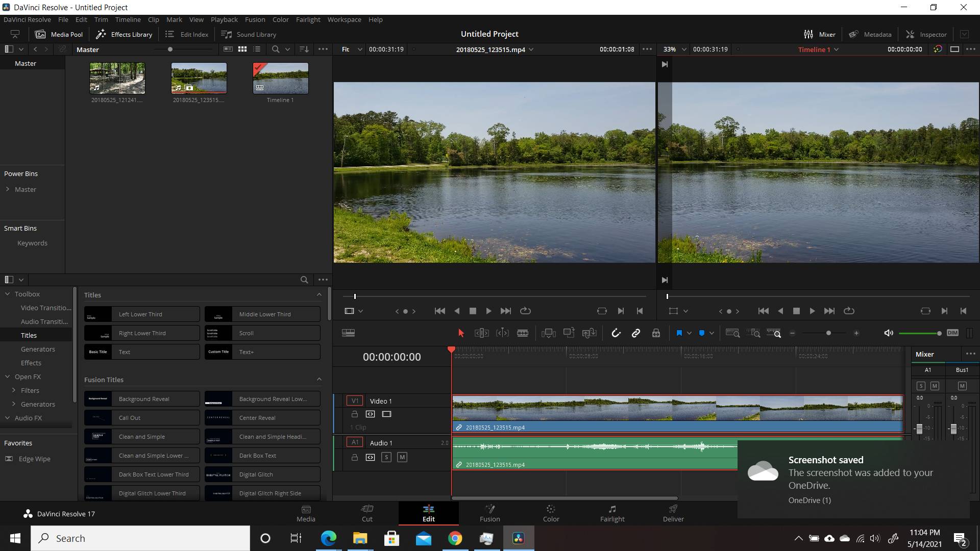The image size is (980, 551).
Task: Select Video Transitions in Toolbox
Action: [x=46, y=308]
